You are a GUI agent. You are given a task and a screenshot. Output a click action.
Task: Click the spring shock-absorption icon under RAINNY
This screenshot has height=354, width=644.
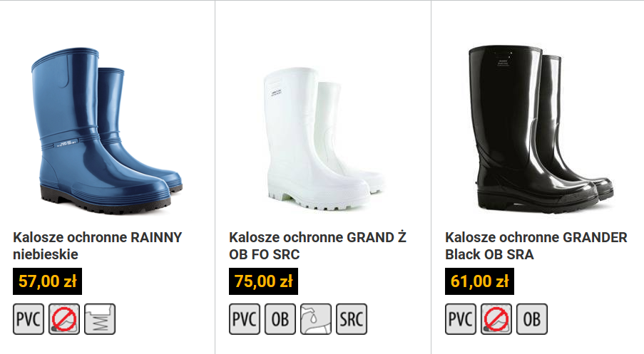100,319
